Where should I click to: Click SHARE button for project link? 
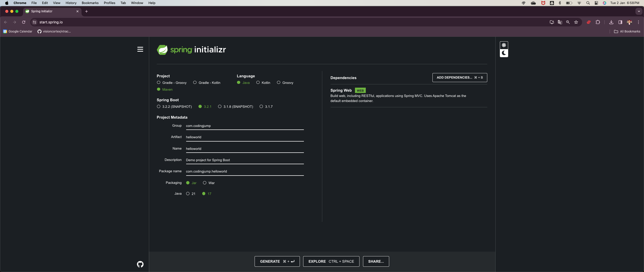[376, 261]
